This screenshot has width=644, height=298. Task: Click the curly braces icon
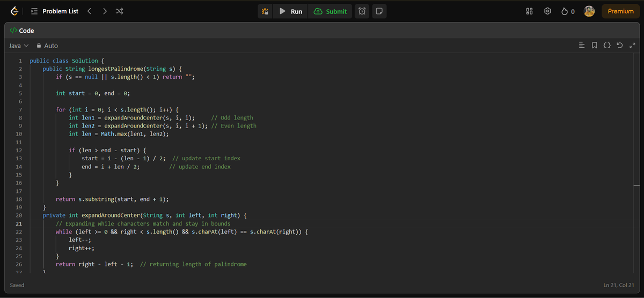coord(607,46)
